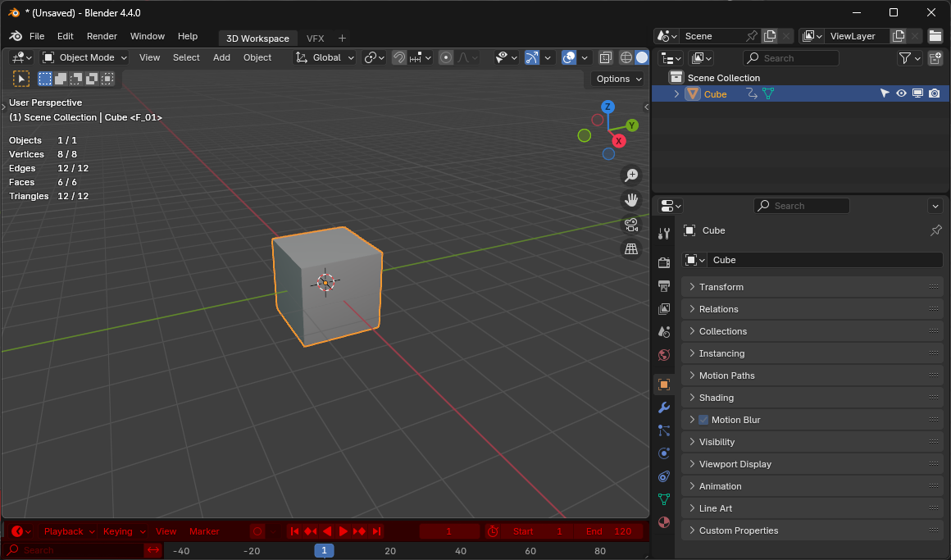Screen dimensions: 951x560
Task: Click the new collection icon in Outliner
Action: pyautogui.click(x=935, y=57)
